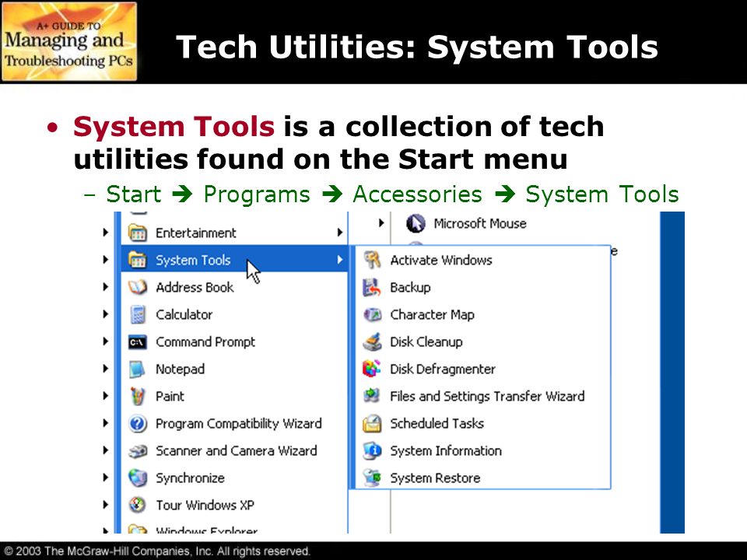Click the Paint label
The width and height of the screenshot is (747, 560).
(x=170, y=396)
